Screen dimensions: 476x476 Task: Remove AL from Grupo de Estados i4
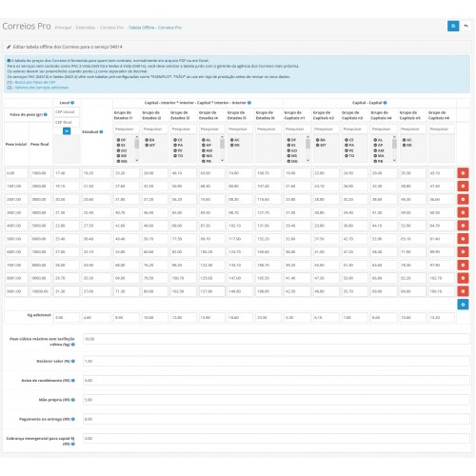click(204, 140)
